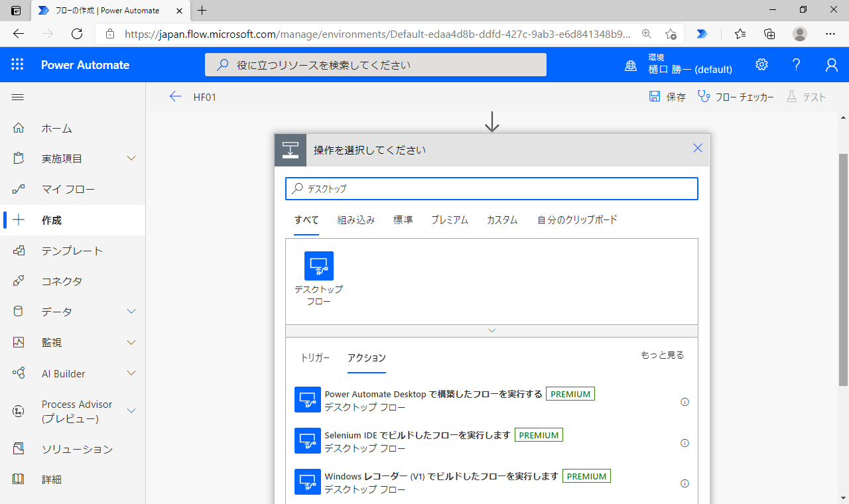Click もっと見る link
This screenshot has height=504, width=849.
click(x=662, y=355)
